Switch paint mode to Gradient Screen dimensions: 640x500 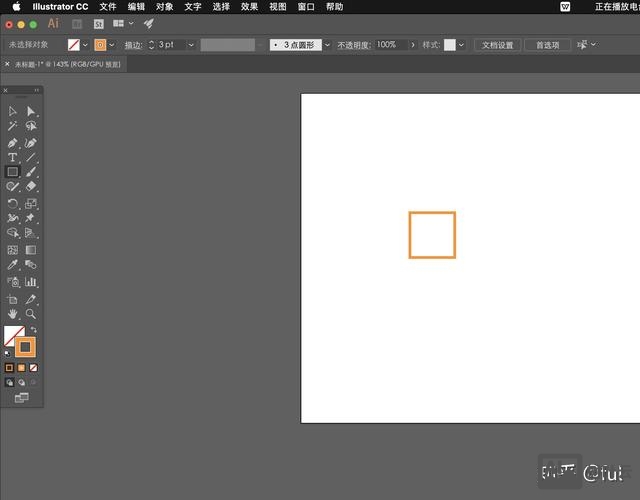point(21,368)
